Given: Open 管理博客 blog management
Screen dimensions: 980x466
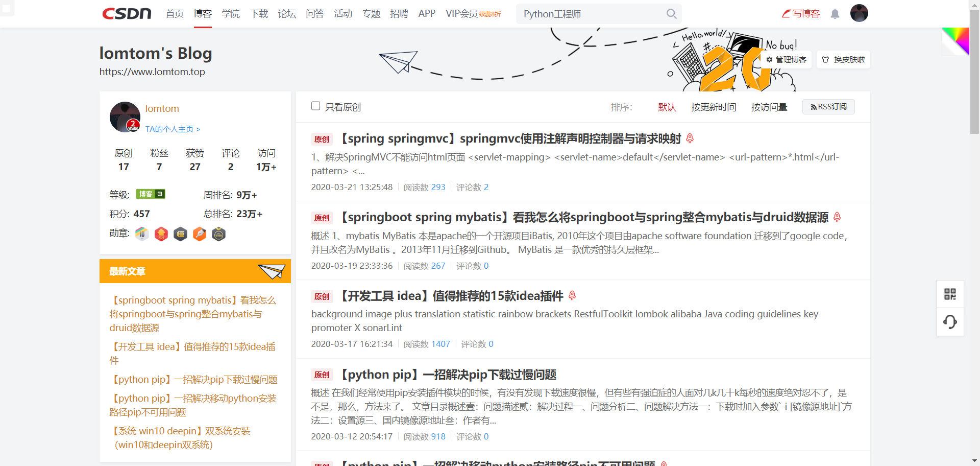Looking at the screenshot, I should click(787, 60).
